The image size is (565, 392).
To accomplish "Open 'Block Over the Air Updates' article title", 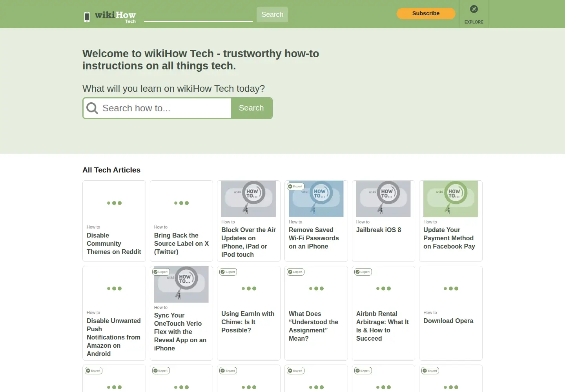I will coord(249,242).
